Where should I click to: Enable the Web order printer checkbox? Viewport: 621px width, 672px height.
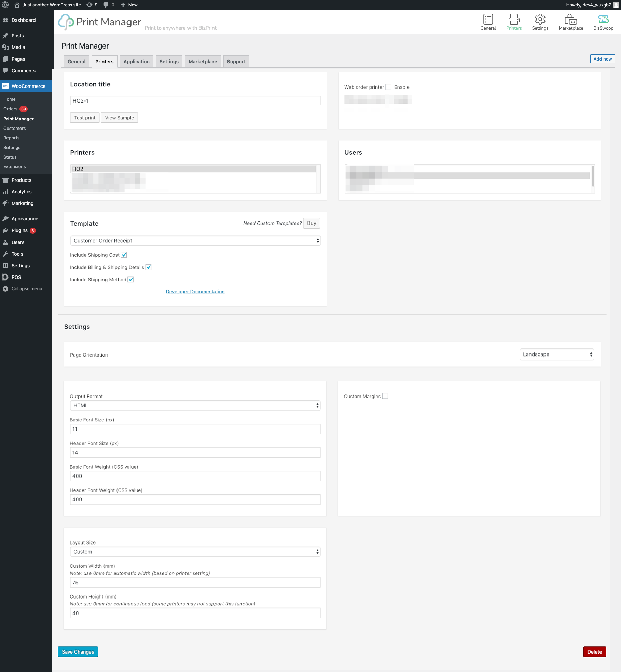[x=388, y=87]
